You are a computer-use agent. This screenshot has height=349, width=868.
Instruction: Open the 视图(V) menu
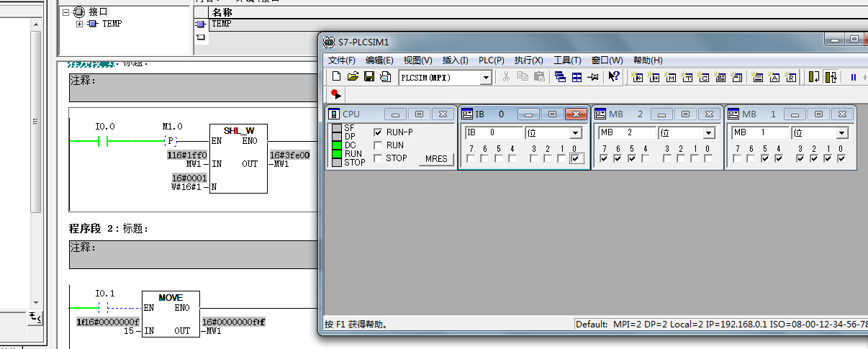tap(418, 60)
